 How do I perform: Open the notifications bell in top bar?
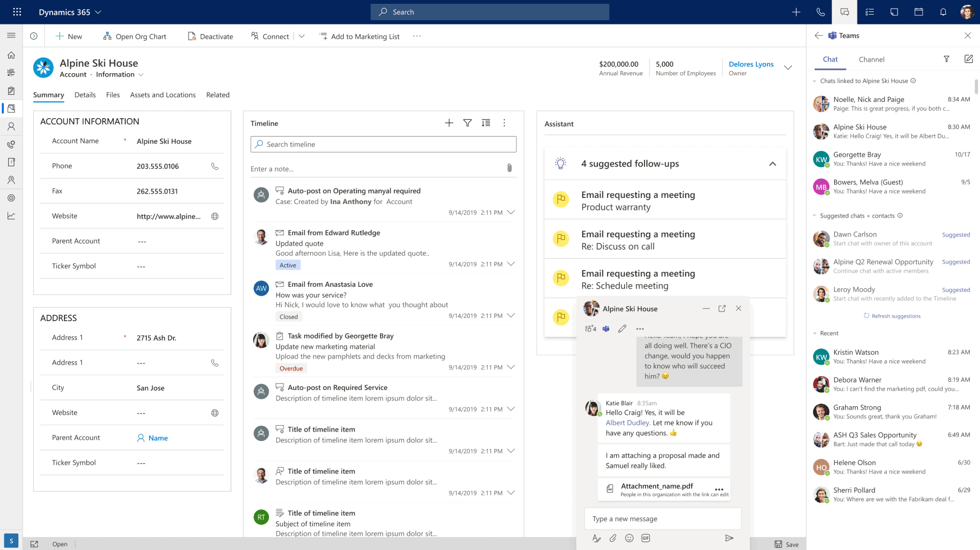(943, 11)
